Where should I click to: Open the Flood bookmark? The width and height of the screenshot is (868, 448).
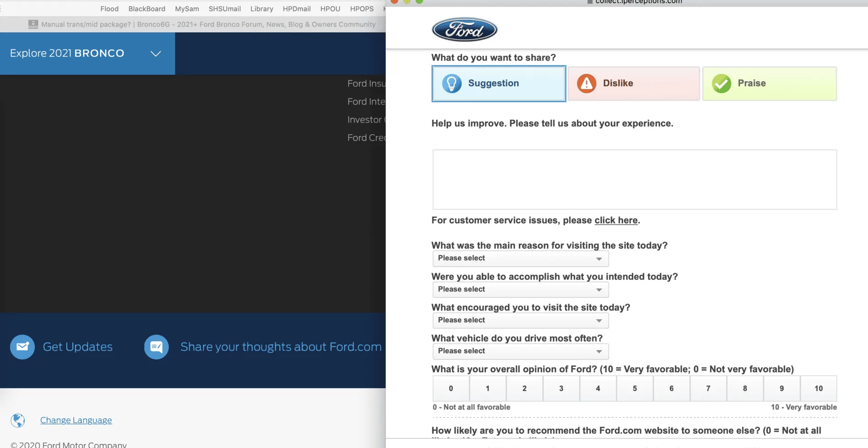coord(109,9)
